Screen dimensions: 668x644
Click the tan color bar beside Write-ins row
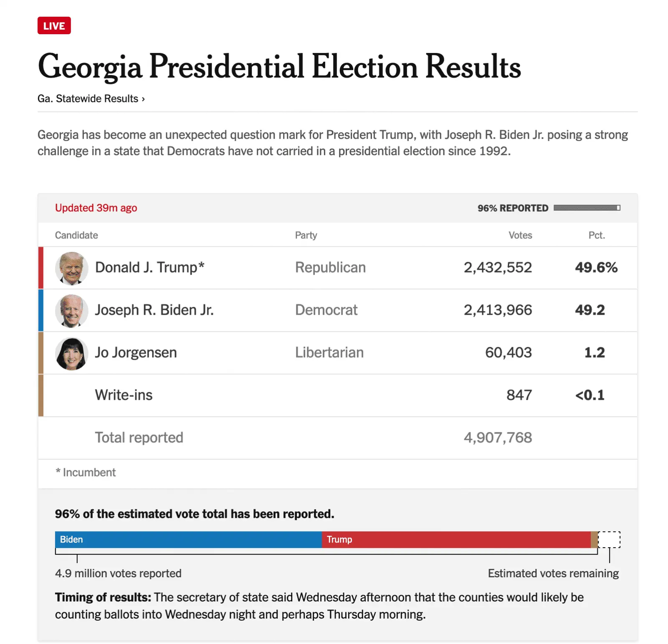click(41, 395)
